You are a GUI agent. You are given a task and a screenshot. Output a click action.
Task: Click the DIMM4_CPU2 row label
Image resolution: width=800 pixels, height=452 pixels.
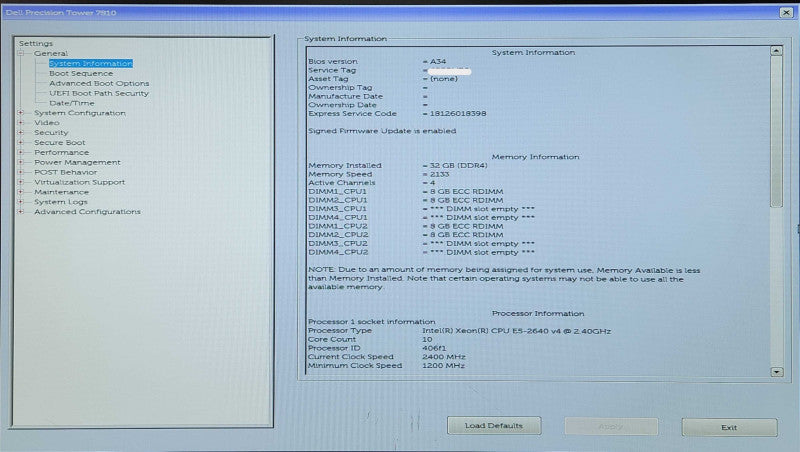[338, 252]
